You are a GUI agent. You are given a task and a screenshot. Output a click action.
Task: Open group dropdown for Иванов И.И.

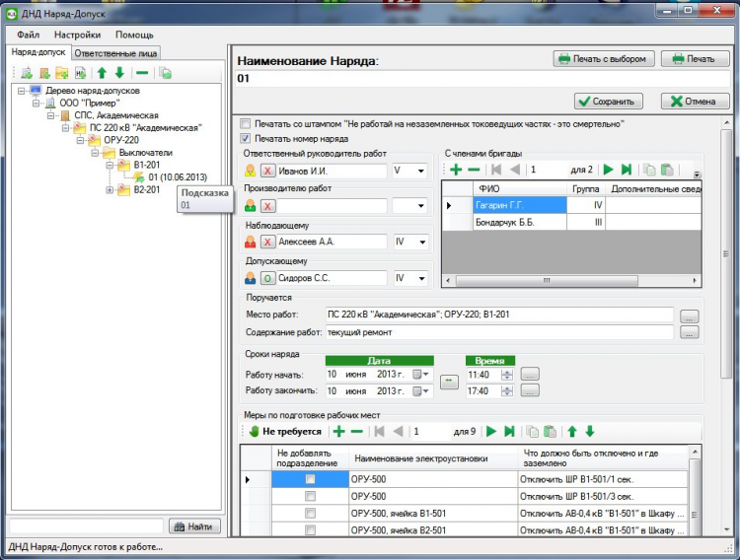tap(421, 171)
